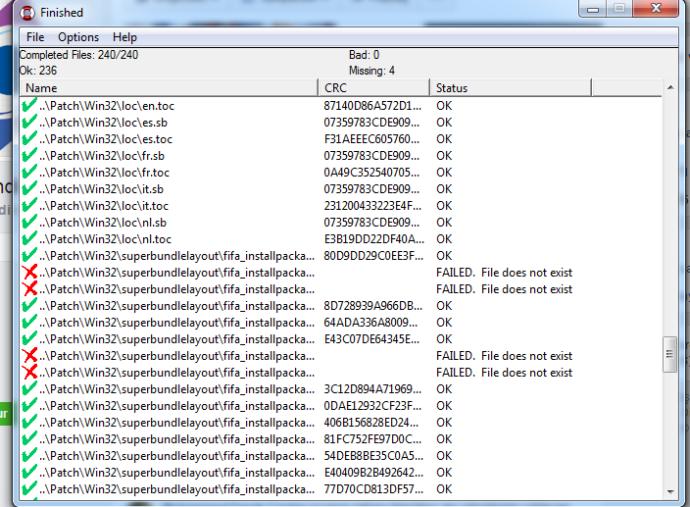Click the green check icon for es.sb
The width and height of the screenshot is (690, 507).
point(29,122)
